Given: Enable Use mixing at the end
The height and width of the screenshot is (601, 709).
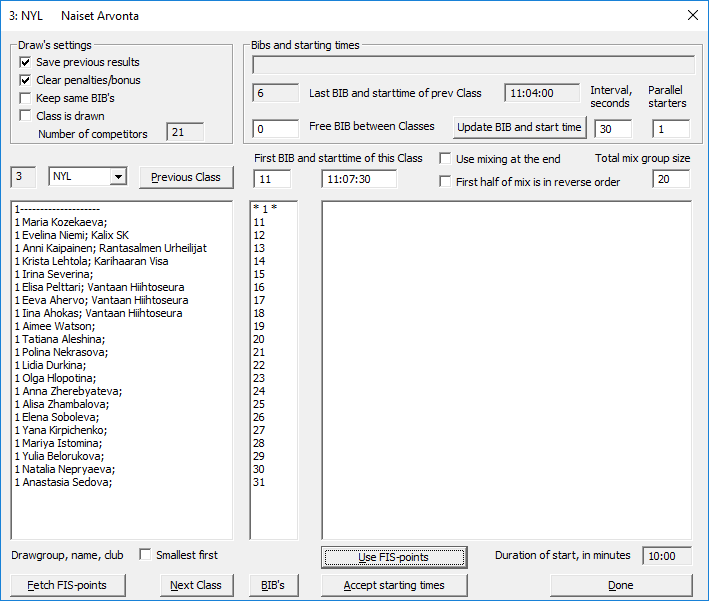Looking at the screenshot, I should (446, 159).
